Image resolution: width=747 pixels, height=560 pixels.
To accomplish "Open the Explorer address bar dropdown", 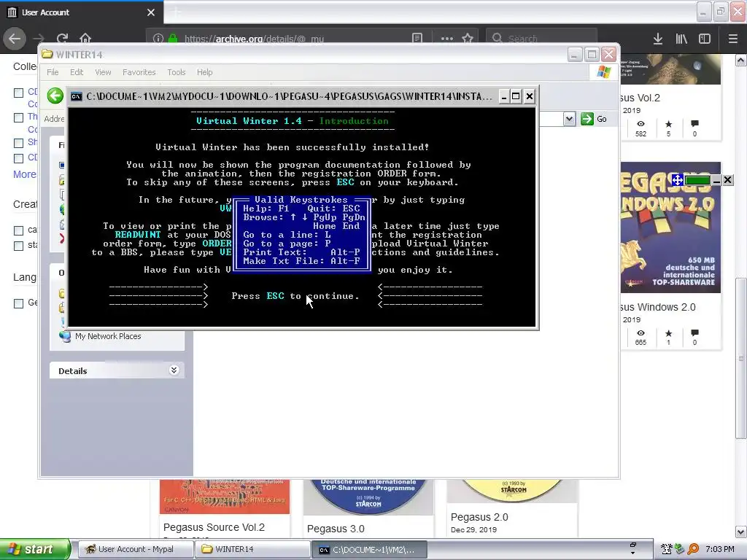I will pyautogui.click(x=569, y=119).
